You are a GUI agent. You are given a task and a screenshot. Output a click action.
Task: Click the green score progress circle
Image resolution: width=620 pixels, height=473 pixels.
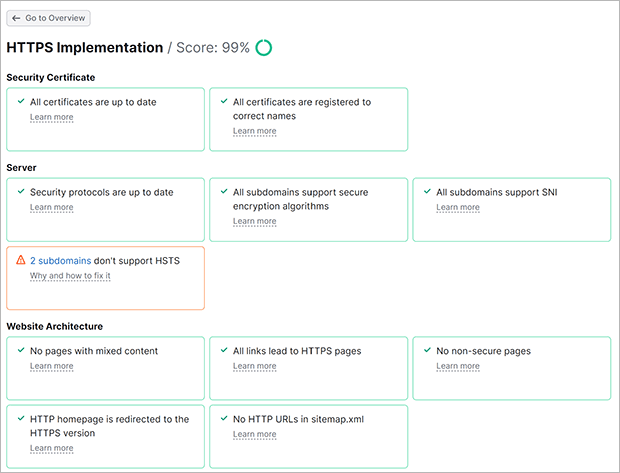click(x=264, y=47)
